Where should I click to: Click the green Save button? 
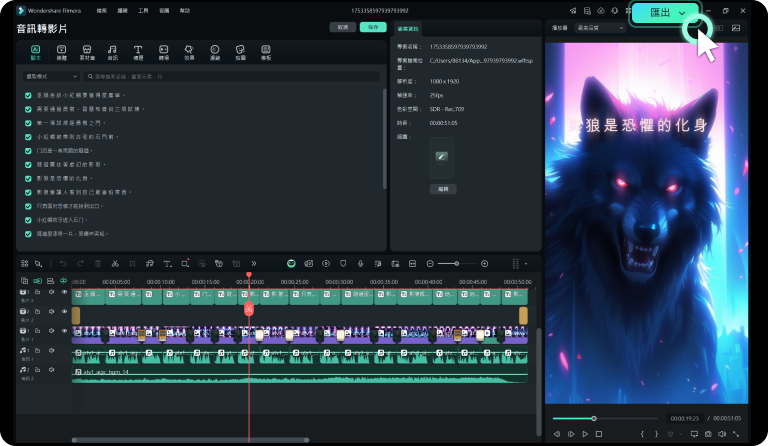(373, 27)
